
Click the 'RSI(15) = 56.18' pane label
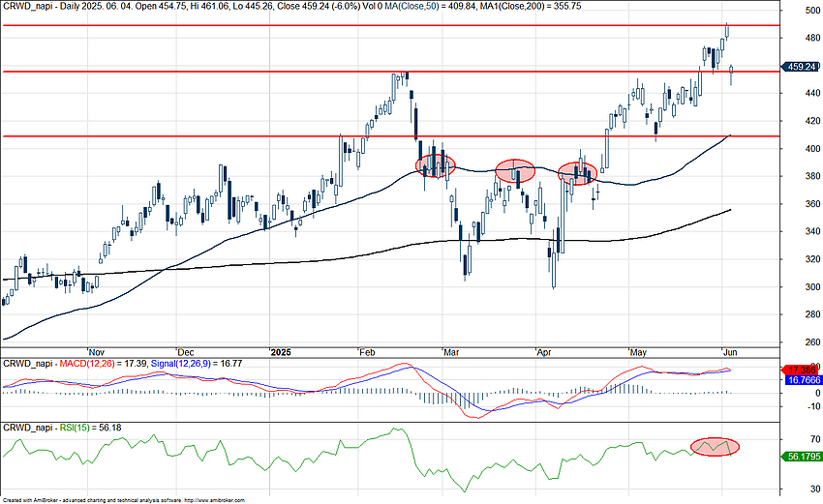click(x=90, y=428)
